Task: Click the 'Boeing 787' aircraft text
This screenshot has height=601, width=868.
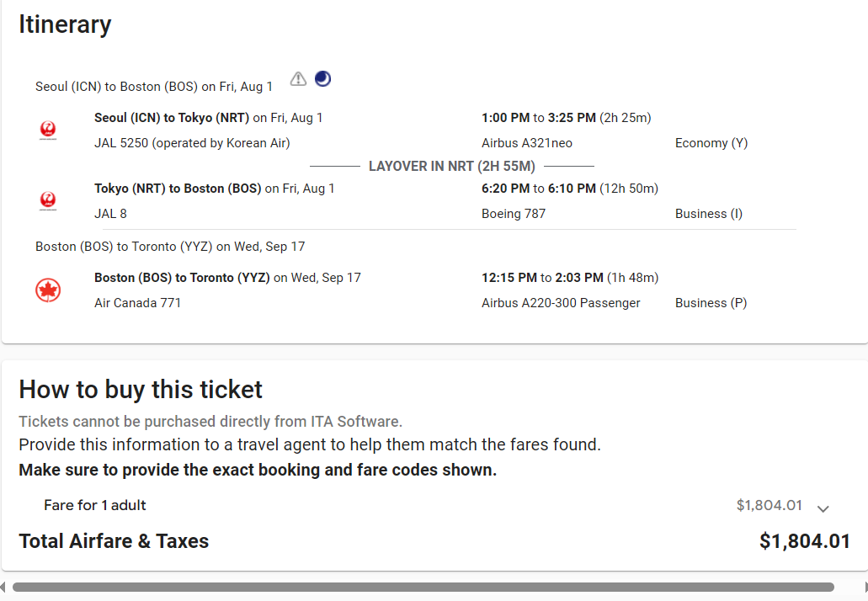Action: [514, 214]
